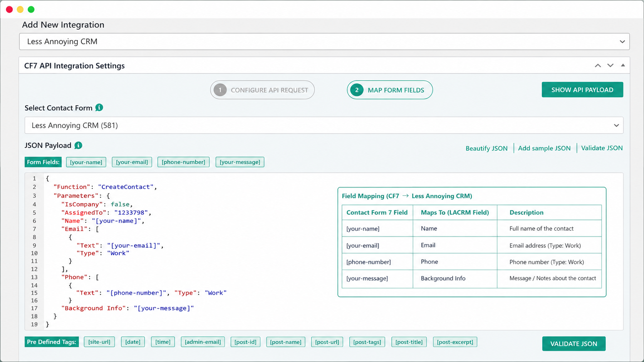The width and height of the screenshot is (644, 362).
Task: Click green Validate JSON button
Action: click(574, 344)
